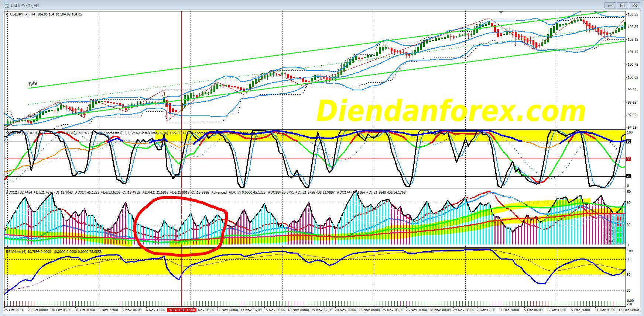Click time axis label '5 Nov 04:00'

tap(131, 310)
